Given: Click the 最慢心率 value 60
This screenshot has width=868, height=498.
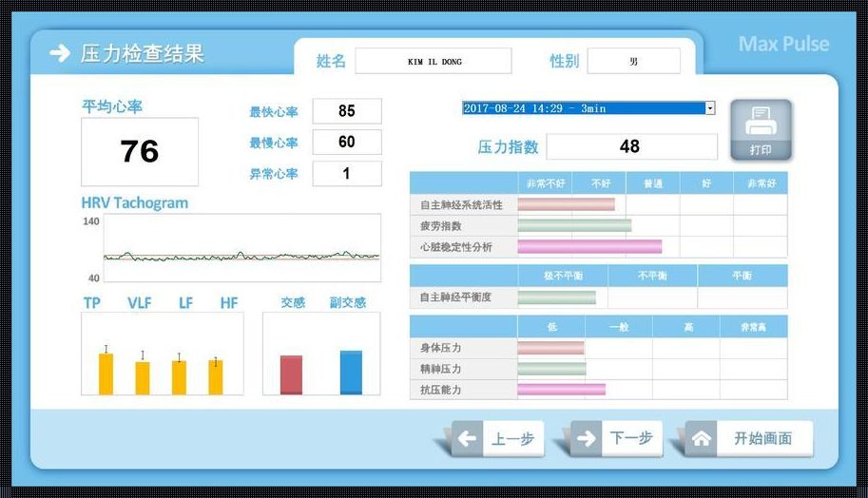Looking at the screenshot, I should click(x=347, y=143).
